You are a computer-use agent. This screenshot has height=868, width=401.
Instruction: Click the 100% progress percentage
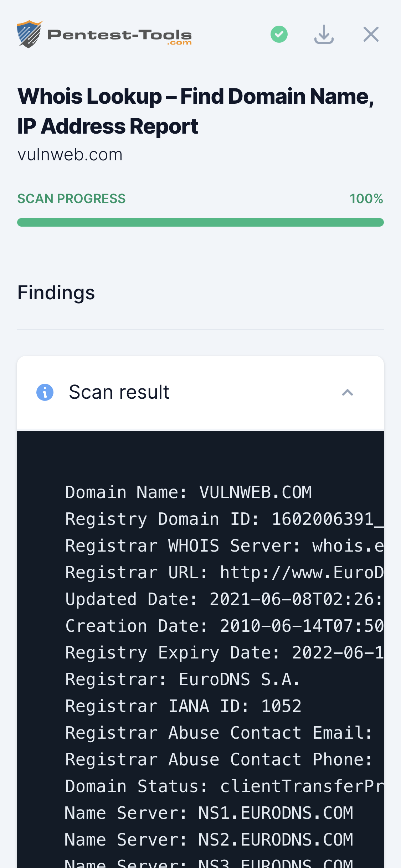pos(367,198)
